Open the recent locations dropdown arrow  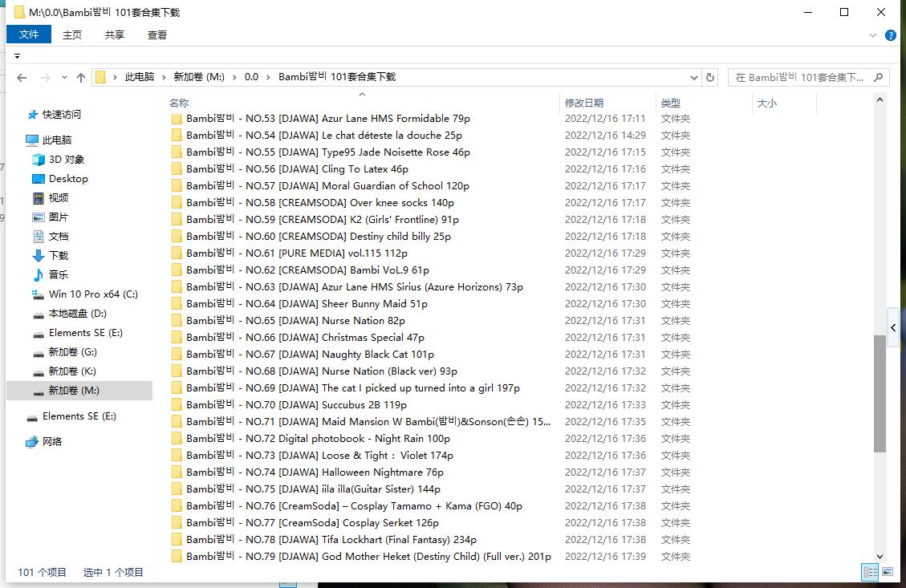tap(64, 77)
